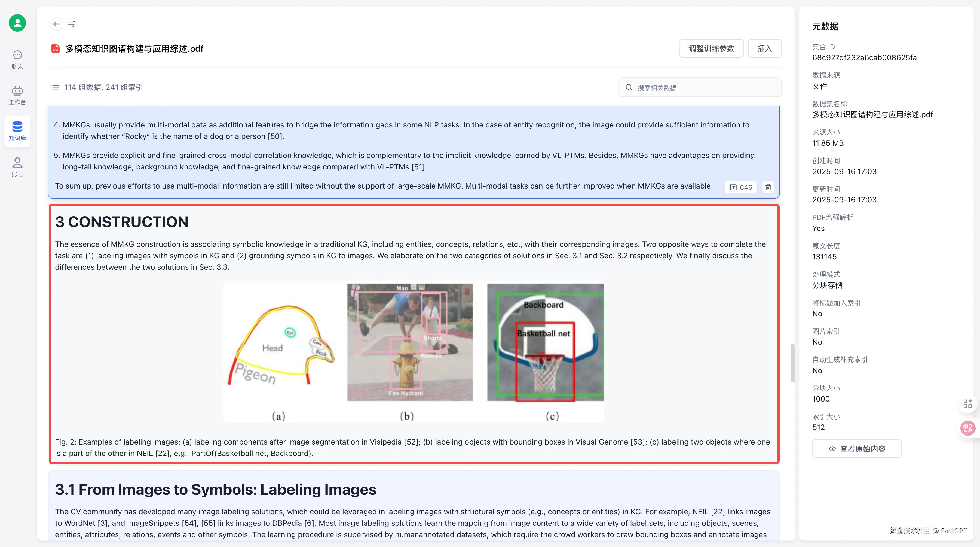Image resolution: width=980 pixels, height=547 pixels.
Task: Click the red PDF file icon
Action: point(56,49)
